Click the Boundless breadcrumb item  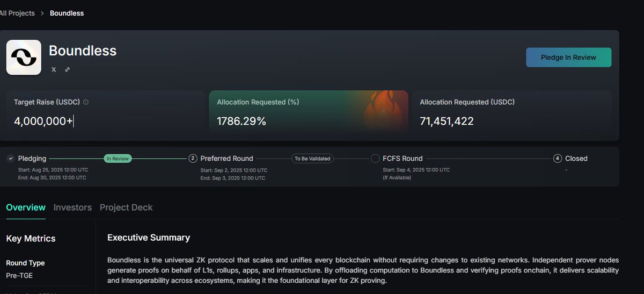[67, 13]
